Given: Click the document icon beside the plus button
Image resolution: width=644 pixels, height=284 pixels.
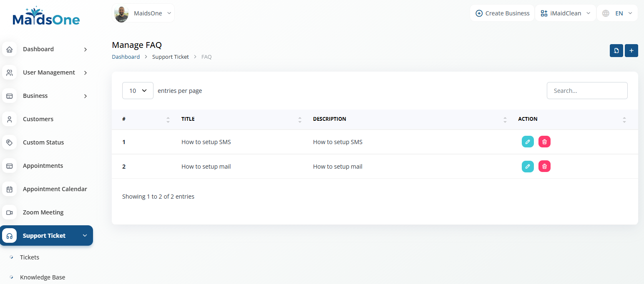Looking at the screenshot, I should [x=616, y=51].
